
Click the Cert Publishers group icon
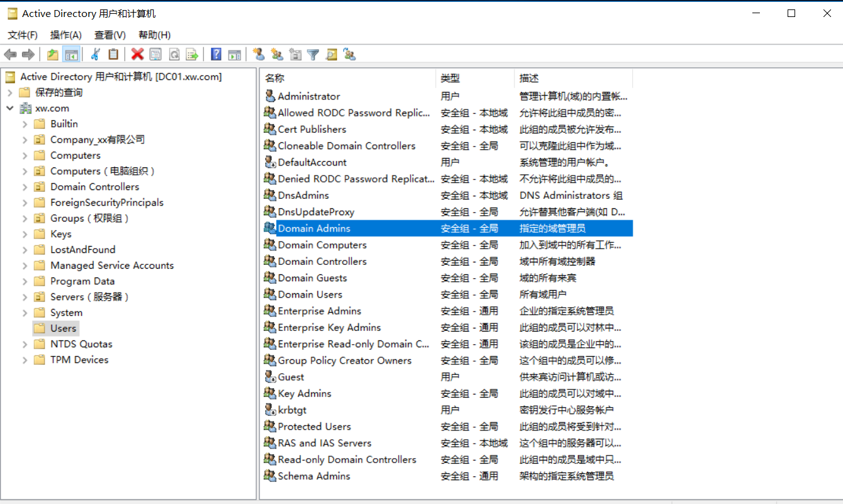pos(270,129)
